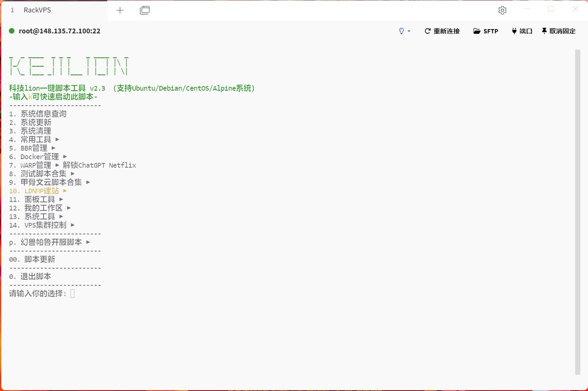
Task: Click the KEJILION ASCII art banner
Action: click(x=69, y=66)
